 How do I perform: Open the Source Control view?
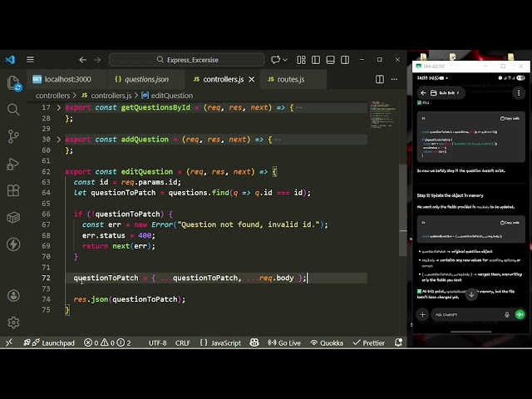tap(13, 136)
